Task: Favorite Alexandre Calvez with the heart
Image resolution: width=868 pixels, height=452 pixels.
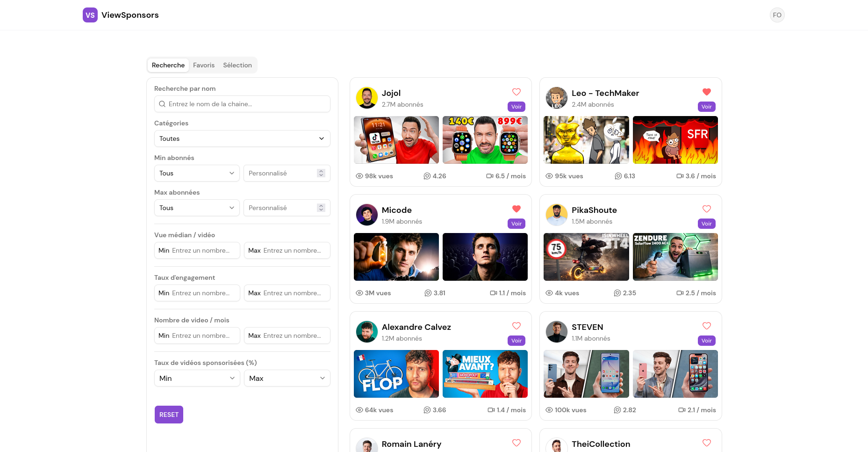Action: point(516,326)
